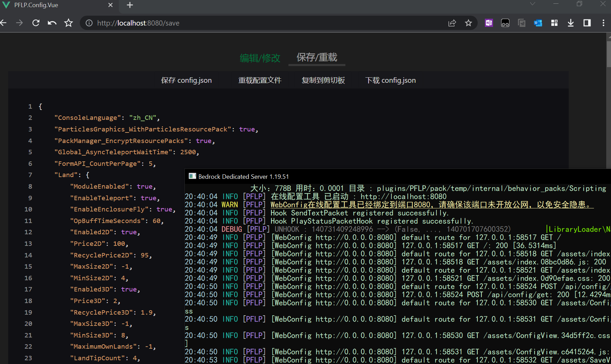Click "LandTipCount" key on line 23
The image size is (611, 364).
click(98, 358)
